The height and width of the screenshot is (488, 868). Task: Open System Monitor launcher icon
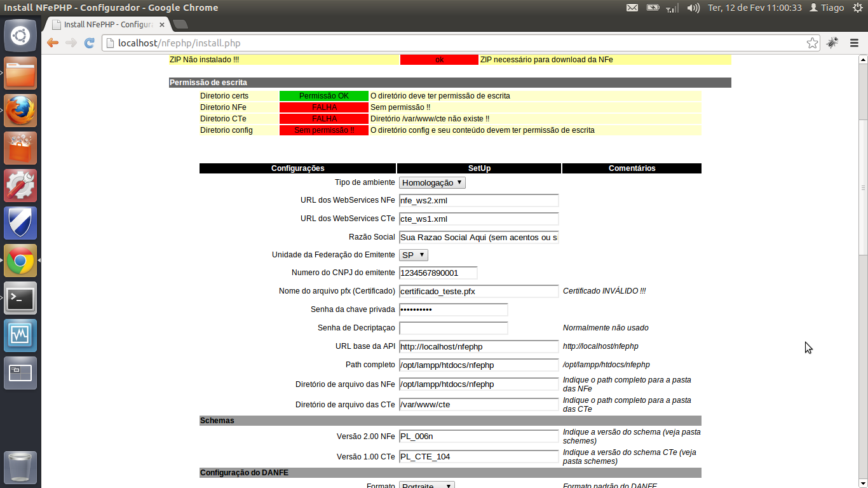(20, 335)
